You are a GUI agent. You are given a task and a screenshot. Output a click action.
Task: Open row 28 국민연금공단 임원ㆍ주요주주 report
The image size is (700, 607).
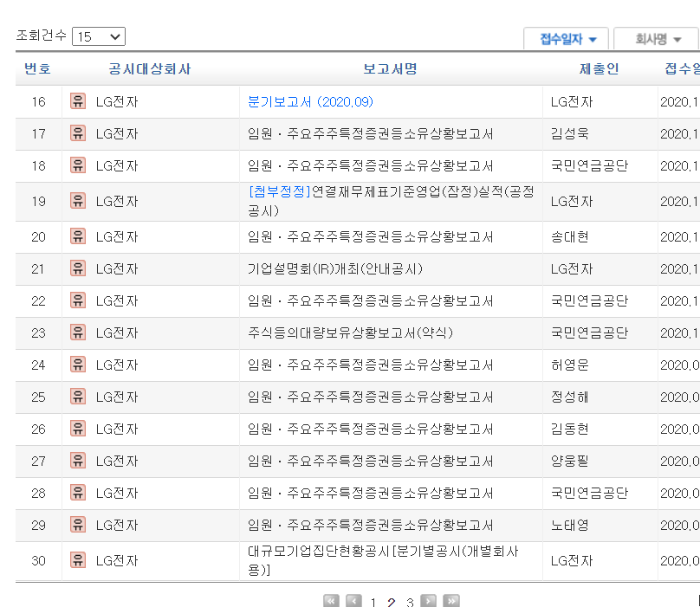371,494
